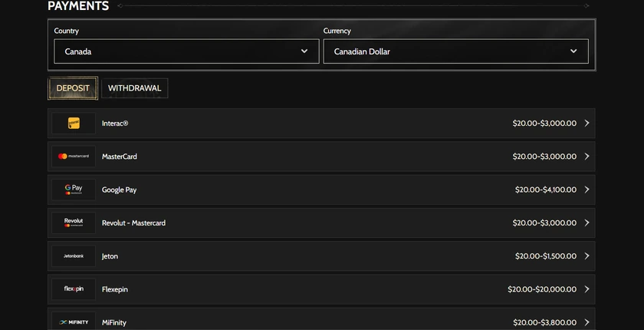Click the Country dropdown chevron arrow
Image resolution: width=644 pixels, height=330 pixels.
click(x=304, y=51)
